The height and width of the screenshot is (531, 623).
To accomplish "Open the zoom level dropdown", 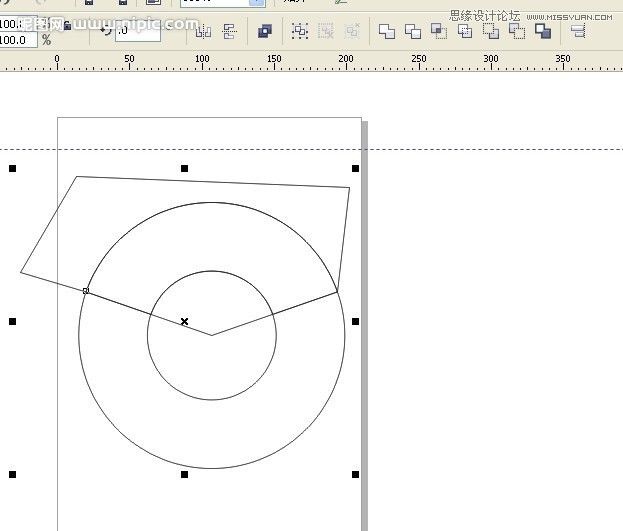I will click(257, 4).
